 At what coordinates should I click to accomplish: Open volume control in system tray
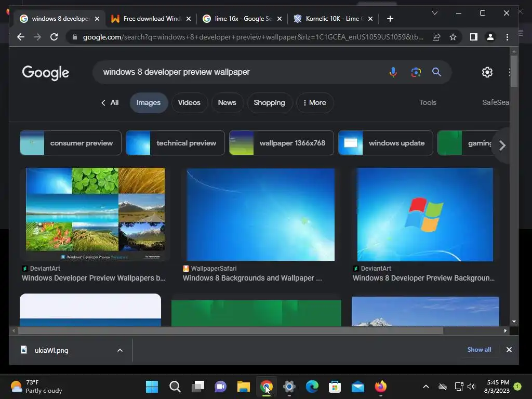coord(471,387)
